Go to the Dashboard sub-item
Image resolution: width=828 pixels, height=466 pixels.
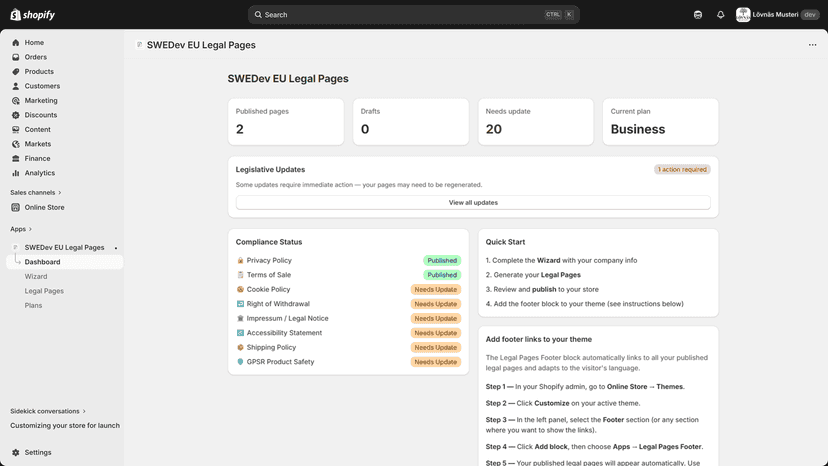point(64,262)
